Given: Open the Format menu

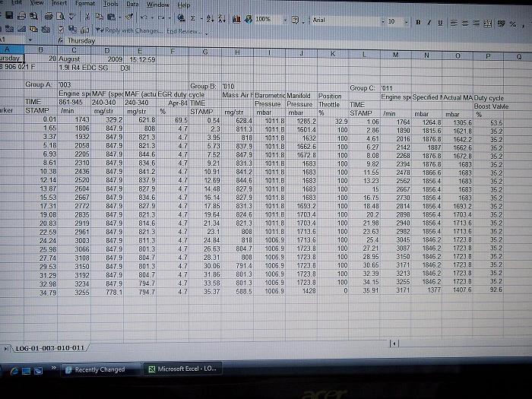Looking at the screenshot, I should [85, 4].
